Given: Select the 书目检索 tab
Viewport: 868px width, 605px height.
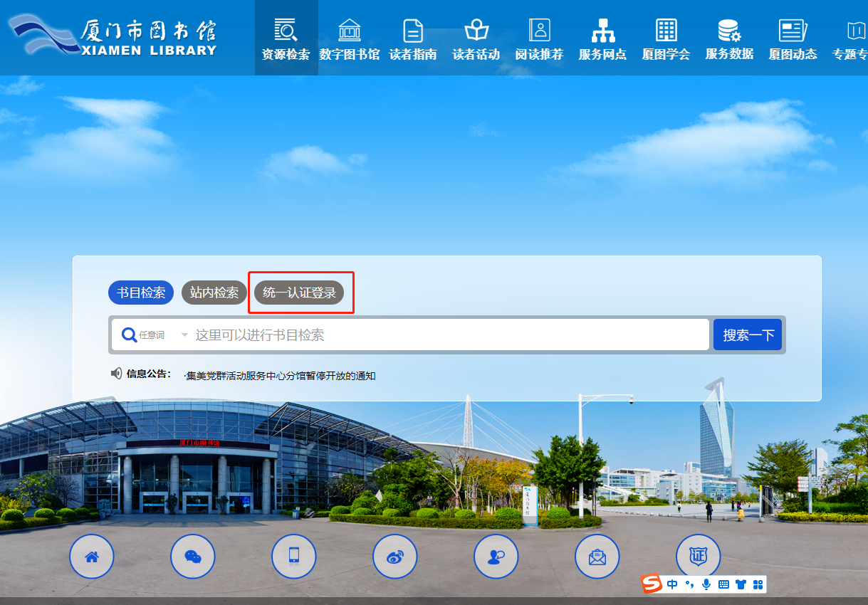Looking at the screenshot, I should click(x=141, y=293).
